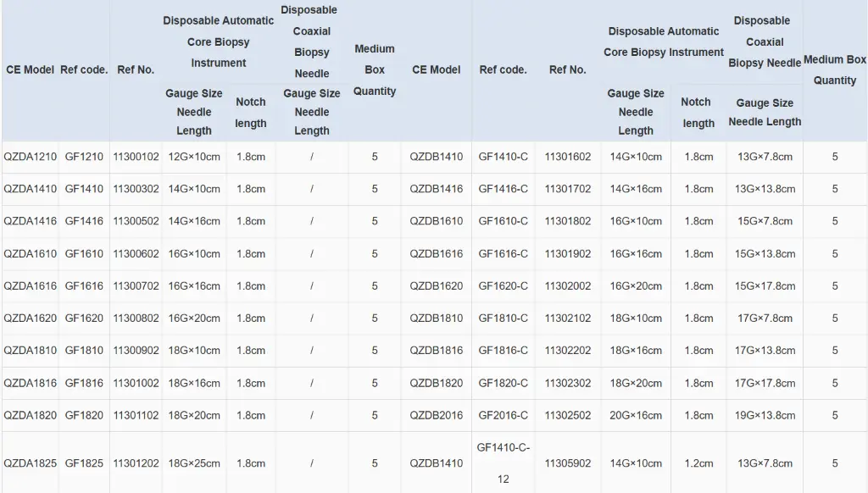Click the 20G×16cm gauge size cell

point(636,415)
